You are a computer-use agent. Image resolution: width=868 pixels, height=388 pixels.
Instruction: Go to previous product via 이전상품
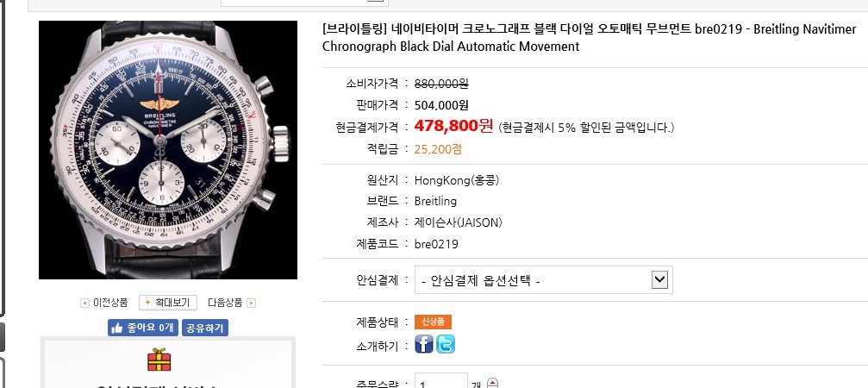110,303
